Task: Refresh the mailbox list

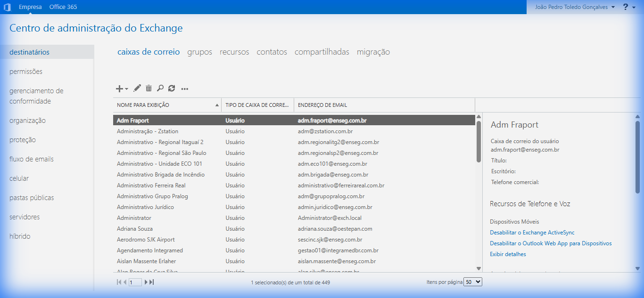Action: (172, 88)
